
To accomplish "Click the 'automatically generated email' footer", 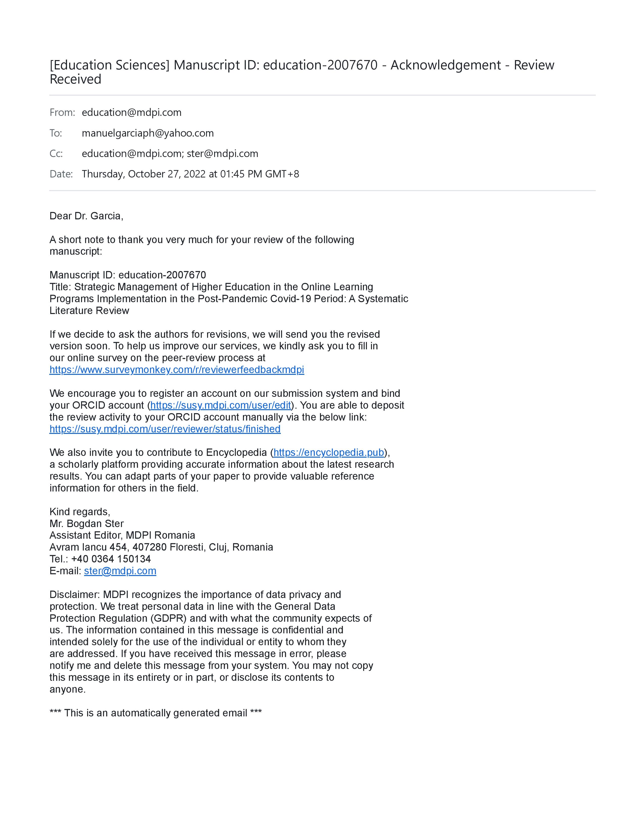I will (156, 713).
